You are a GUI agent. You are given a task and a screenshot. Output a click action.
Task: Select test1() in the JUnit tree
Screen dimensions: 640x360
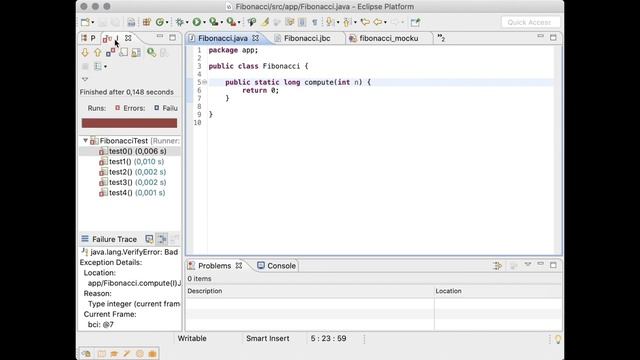point(131,162)
